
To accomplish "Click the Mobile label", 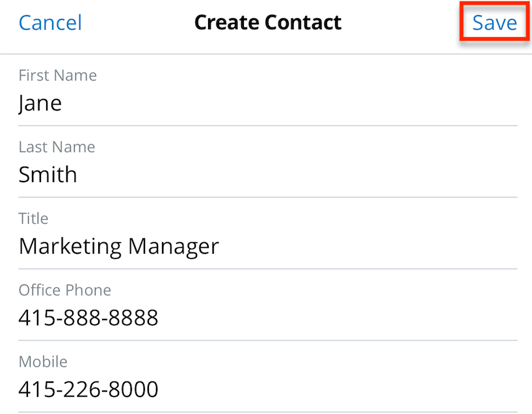I will coord(43,361).
